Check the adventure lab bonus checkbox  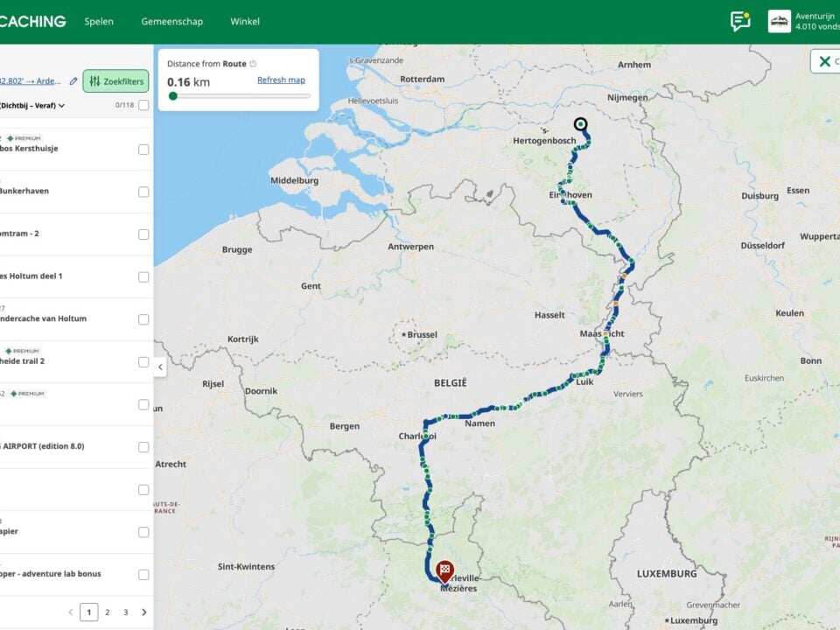pyautogui.click(x=143, y=574)
